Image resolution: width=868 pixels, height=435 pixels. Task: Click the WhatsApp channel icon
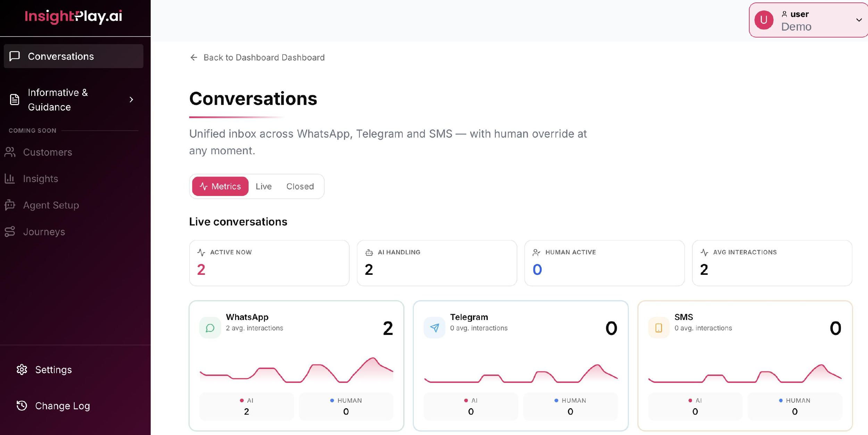210,328
